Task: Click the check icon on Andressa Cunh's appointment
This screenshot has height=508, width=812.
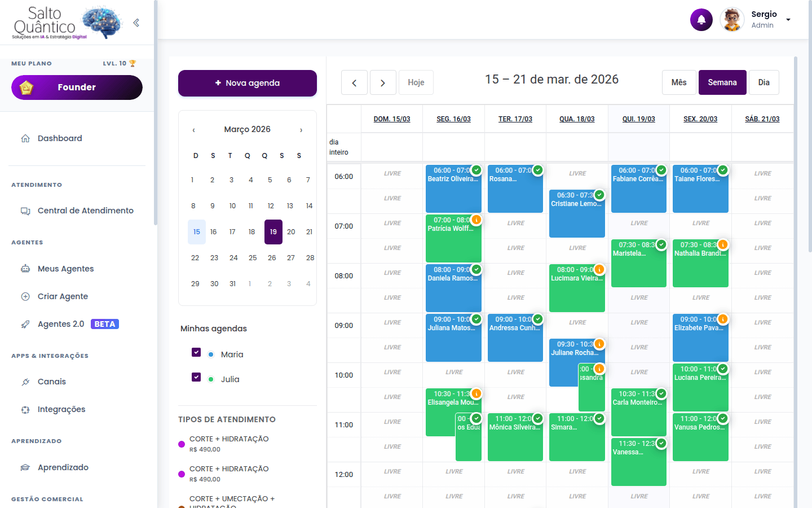Action: pyautogui.click(x=538, y=319)
